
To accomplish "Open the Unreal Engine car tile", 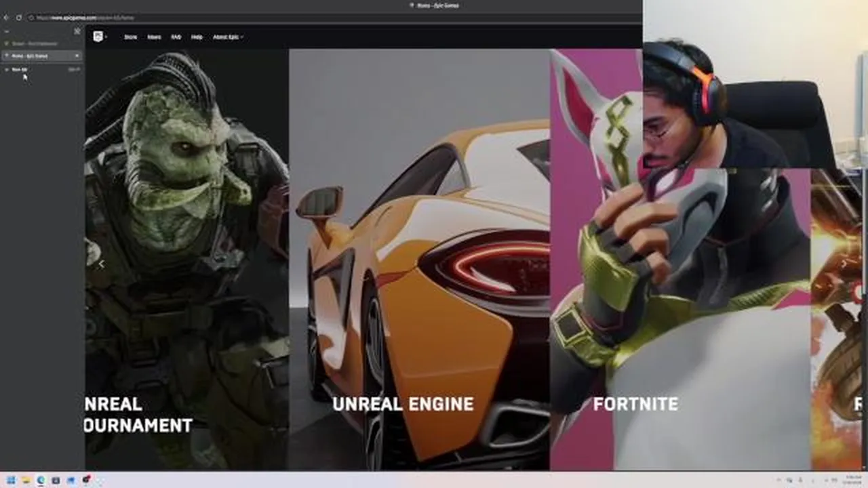I will (419, 259).
